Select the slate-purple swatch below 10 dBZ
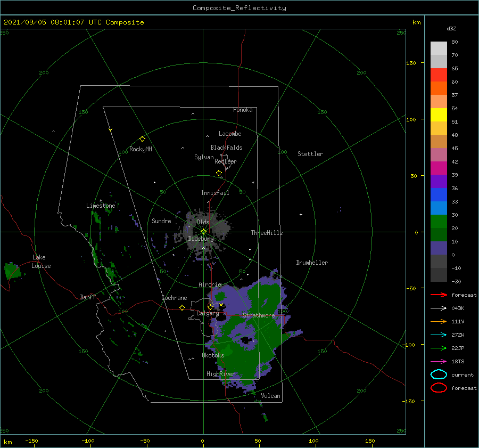Viewport: 479px width, 448px height. (x=439, y=248)
